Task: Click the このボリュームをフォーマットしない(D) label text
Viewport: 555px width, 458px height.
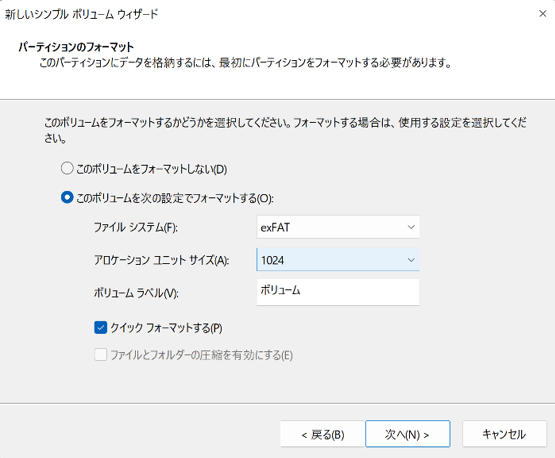Action: pos(151,169)
